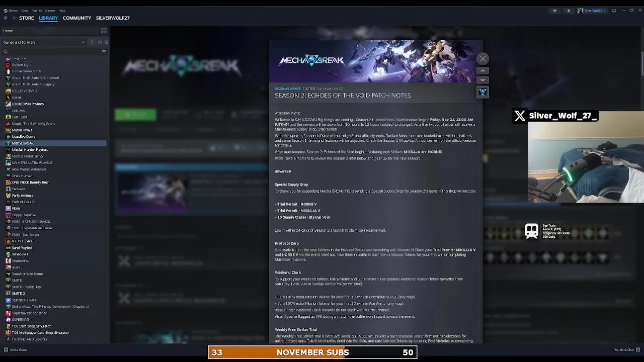Click the Schedule I game icon

point(8,254)
